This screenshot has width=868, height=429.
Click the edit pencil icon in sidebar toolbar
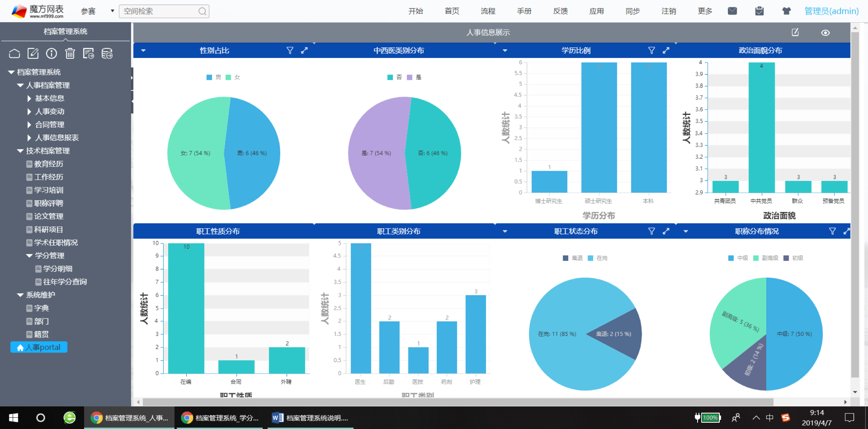pyautogui.click(x=33, y=54)
